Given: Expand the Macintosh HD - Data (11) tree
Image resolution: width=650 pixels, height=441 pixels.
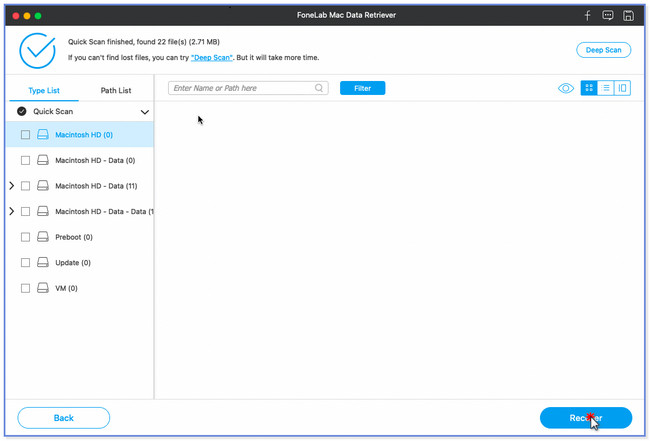Looking at the screenshot, I should coord(12,186).
